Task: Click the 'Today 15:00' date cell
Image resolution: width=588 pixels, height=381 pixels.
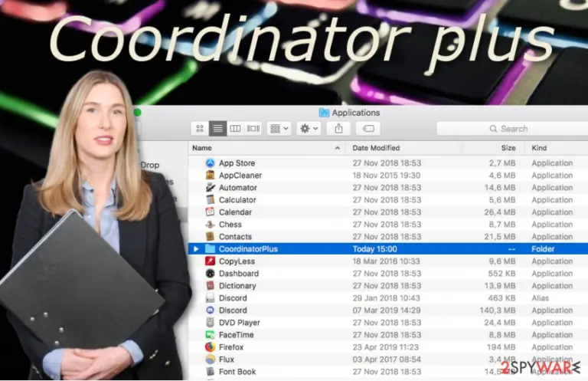Action: 374,249
